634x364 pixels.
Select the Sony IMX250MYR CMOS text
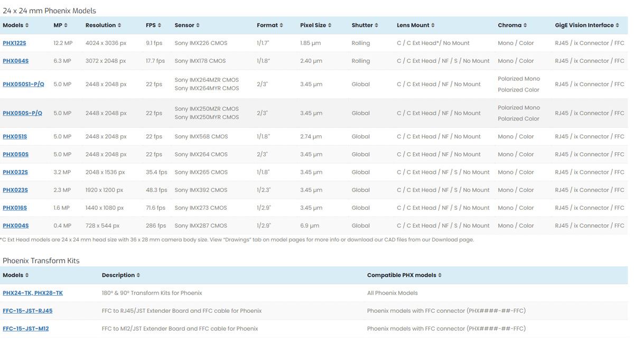point(207,117)
